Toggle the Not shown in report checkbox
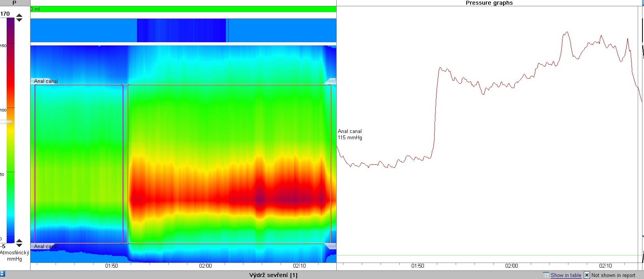Screen dimensions: 644x279 (x=587, y=275)
